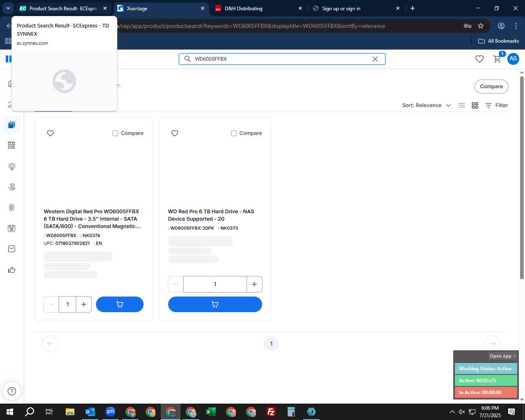
Task: Increase quantity for WD6005FFBX-20PK
Action: (254, 284)
